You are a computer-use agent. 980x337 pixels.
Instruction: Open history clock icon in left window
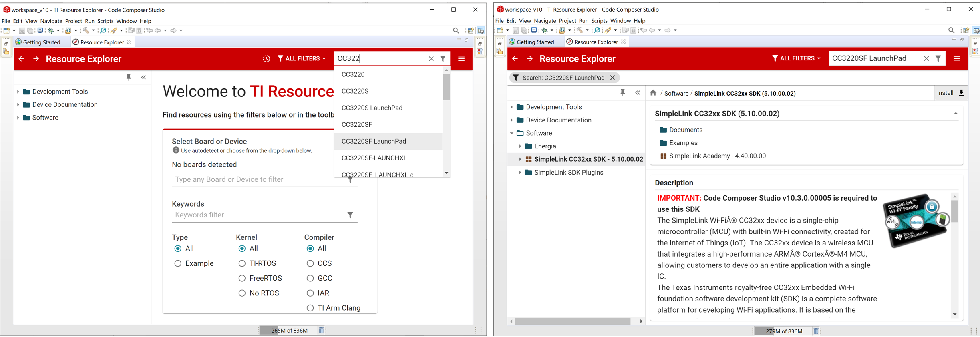[x=266, y=59]
